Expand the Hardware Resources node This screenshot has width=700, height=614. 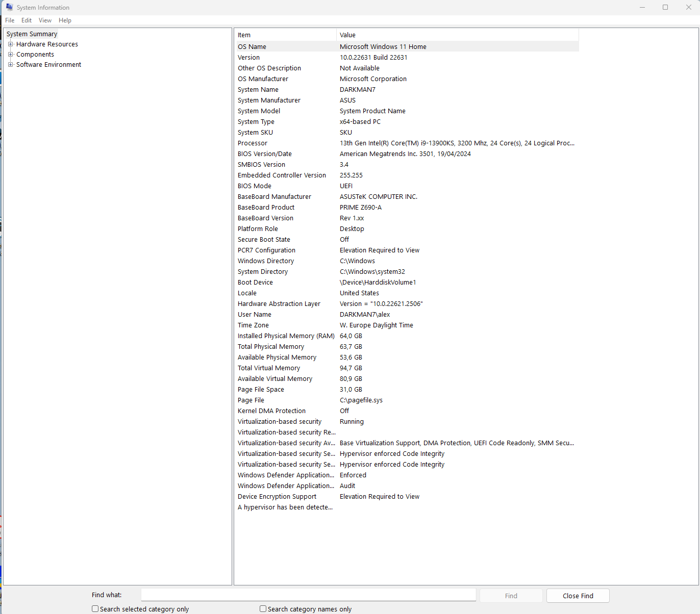(10, 44)
